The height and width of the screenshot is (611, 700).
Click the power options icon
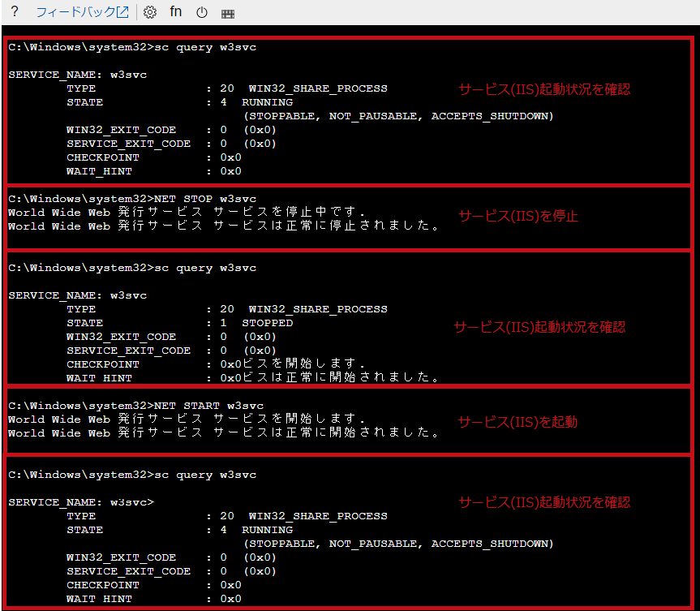[202, 12]
